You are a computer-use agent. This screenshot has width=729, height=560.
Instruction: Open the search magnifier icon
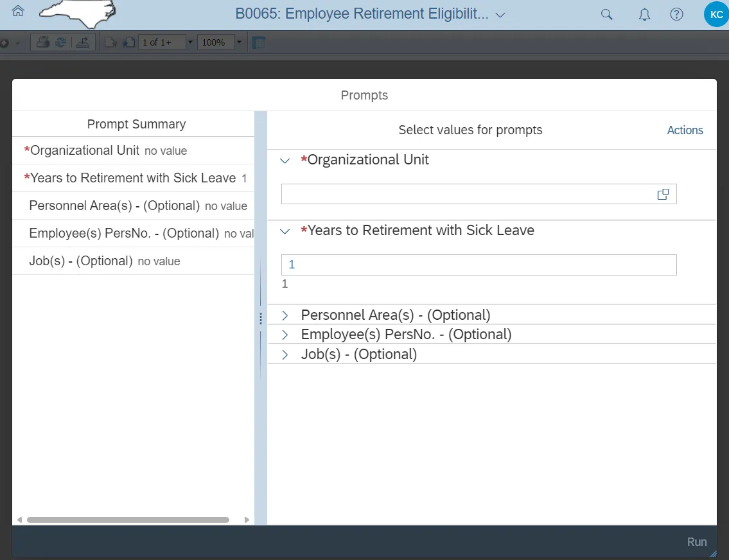click(606, 14)
